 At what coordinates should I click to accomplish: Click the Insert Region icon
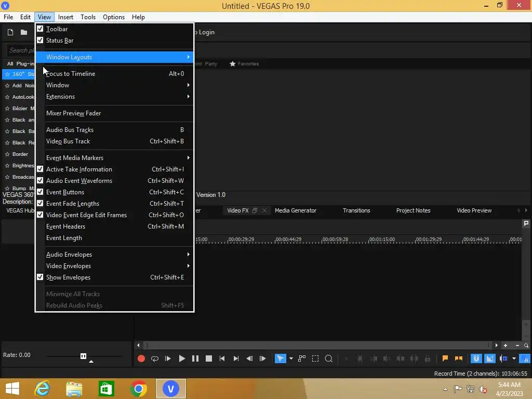point(458,358)
